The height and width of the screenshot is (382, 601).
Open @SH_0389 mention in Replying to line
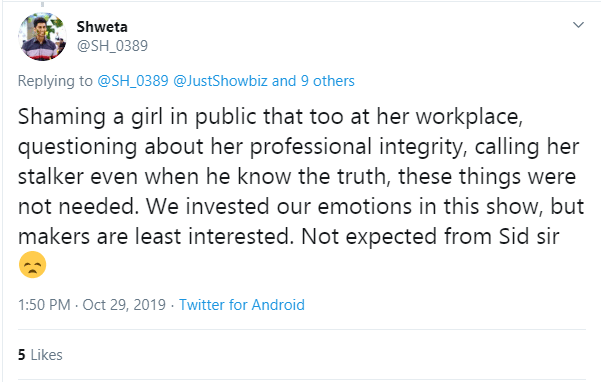133,81
